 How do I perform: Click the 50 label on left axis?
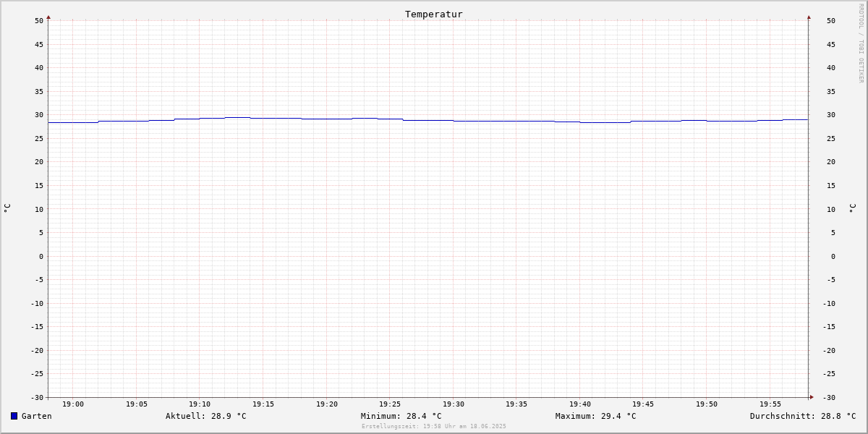click(39, 21)
